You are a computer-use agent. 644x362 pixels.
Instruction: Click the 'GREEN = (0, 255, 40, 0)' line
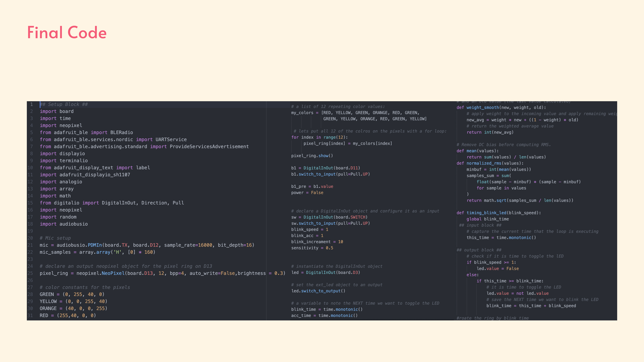72,294
